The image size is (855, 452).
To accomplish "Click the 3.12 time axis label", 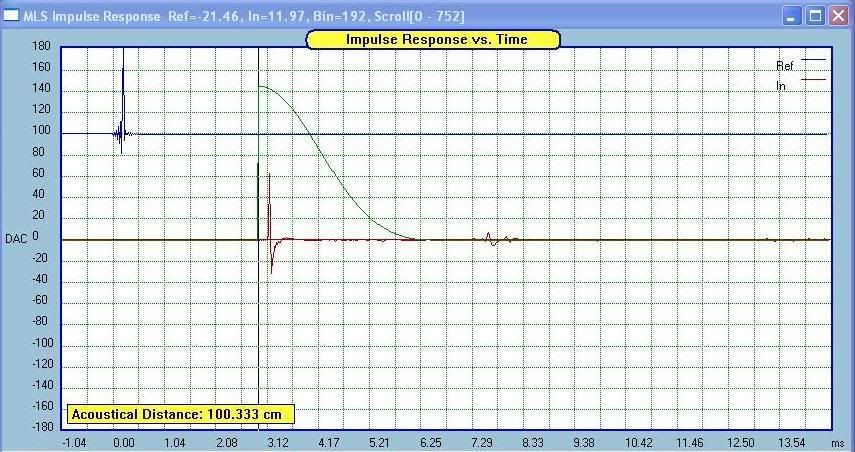I will point(279,442).
